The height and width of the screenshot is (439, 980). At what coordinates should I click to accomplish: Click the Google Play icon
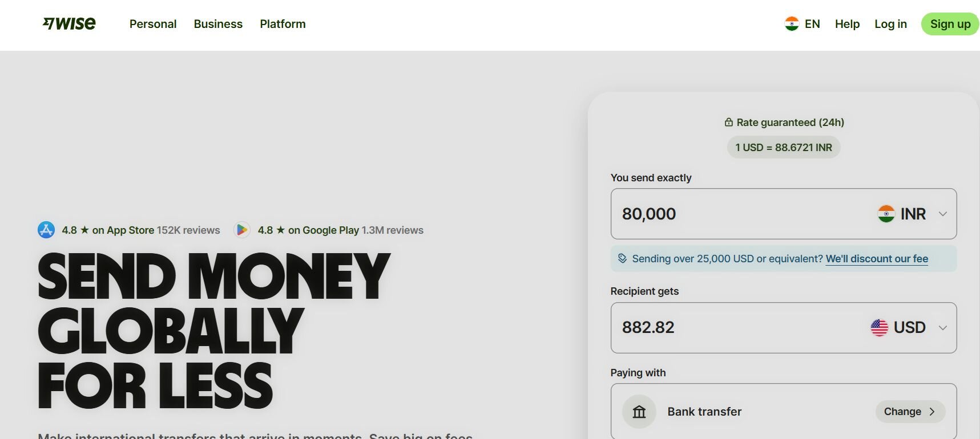click(242, 230)
